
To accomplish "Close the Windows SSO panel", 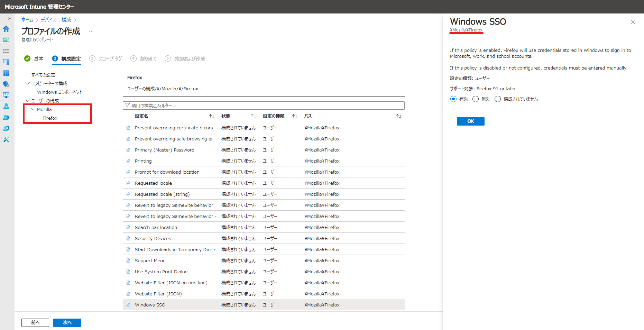I will tap(633, 22).
